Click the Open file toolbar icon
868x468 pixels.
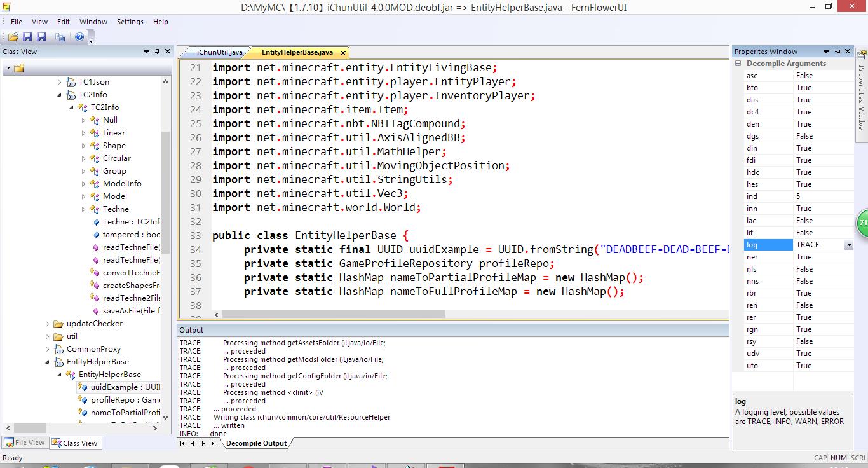pos(13,38)
